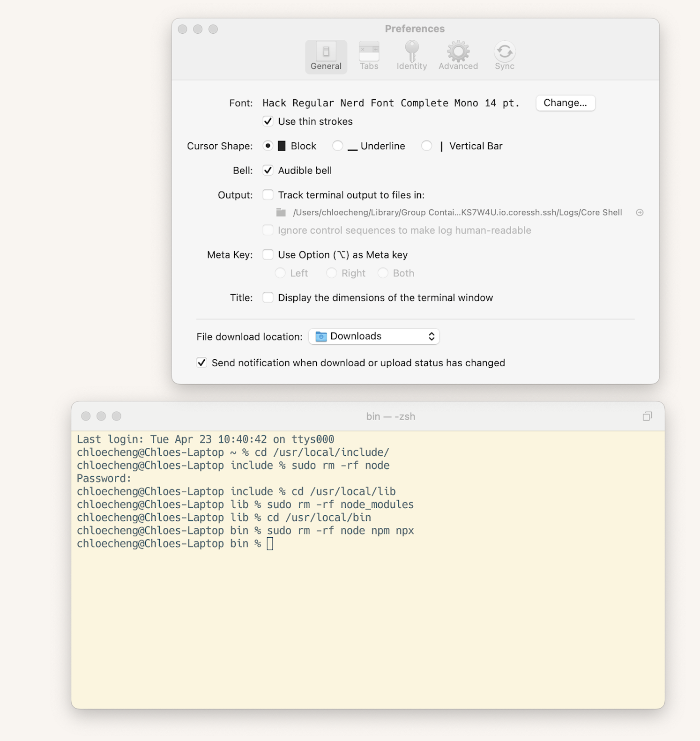Click the log folder icon
Screen dimensions: 700x741
click(281, 213)
